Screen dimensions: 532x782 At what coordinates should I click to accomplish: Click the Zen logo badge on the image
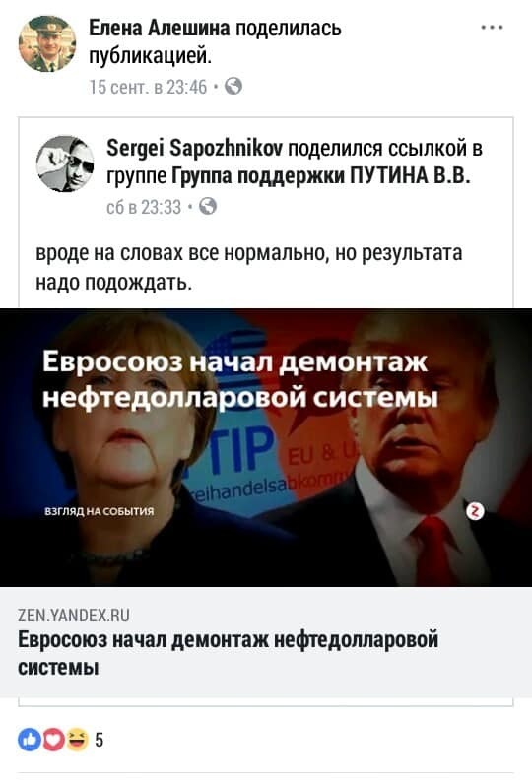pos(475,511)
